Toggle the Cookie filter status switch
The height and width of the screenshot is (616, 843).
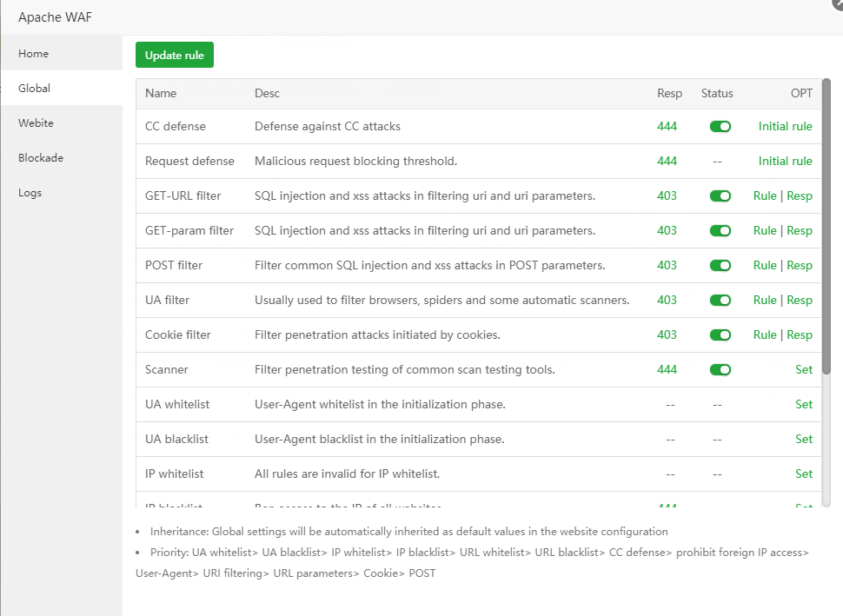(720, 335)
